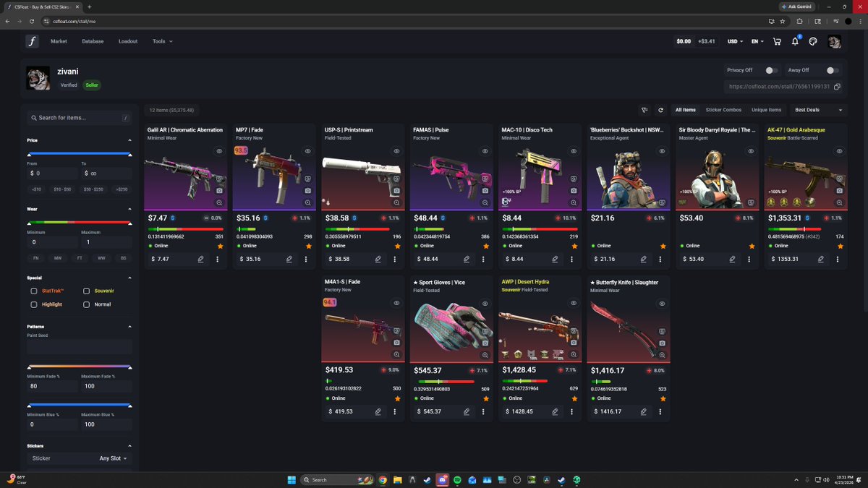868x488 pixels.
Task: Check the Normal filter checkbox
Action: point(86,304)
